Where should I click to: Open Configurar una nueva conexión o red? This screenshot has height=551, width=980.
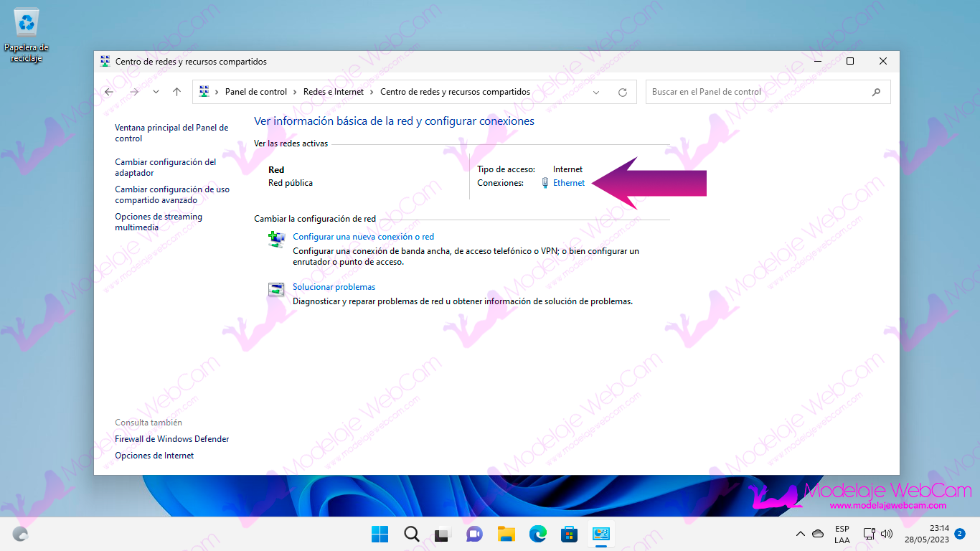click(x=363, y=237)
